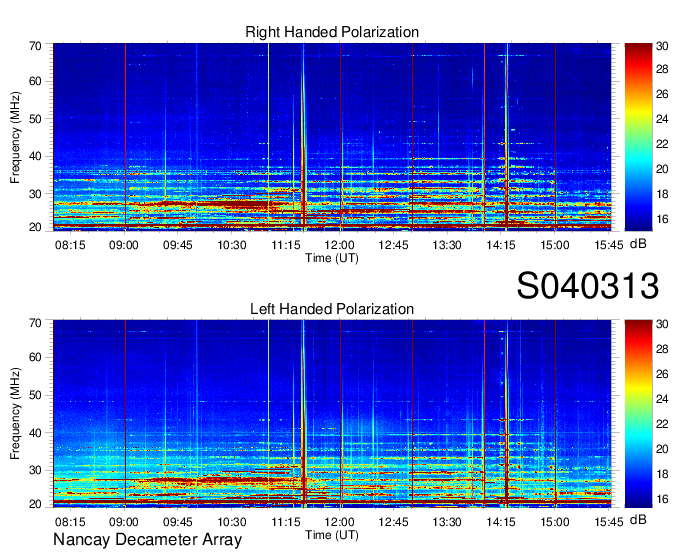Click frequency tick '70' of Right Handed plot
Viewport: 680px width, 552px height.
[x=35, y=46]
